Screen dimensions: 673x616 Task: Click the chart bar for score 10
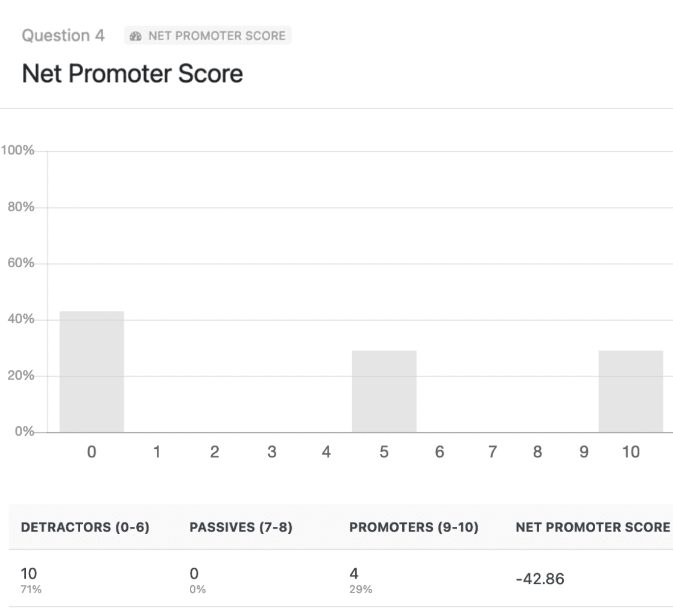pyautogui.click(x=631, y=392)
